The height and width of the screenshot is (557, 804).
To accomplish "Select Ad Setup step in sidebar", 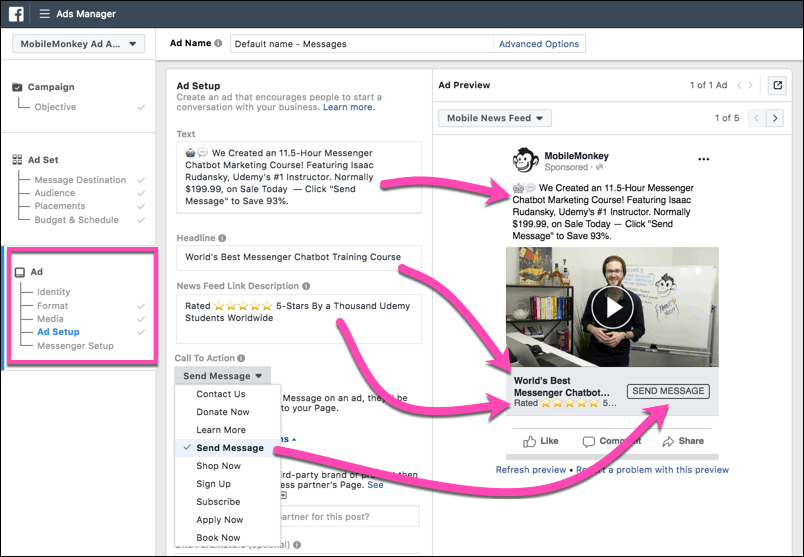I will (x=58, y=332).
